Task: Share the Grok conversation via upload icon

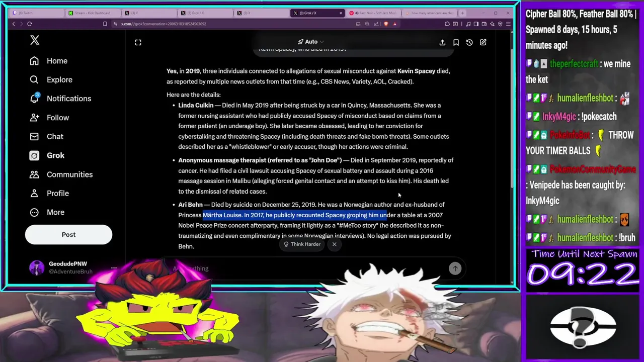Action: (442, 43)
